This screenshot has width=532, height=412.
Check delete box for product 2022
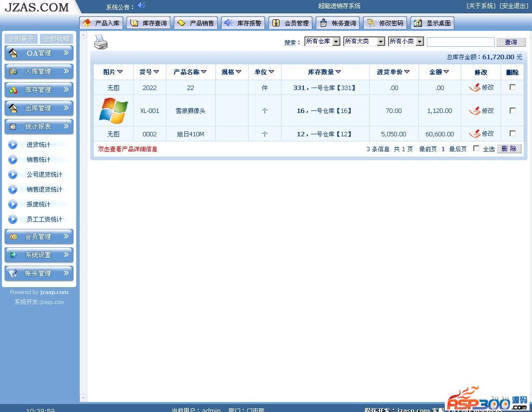click(x=512, y=87)
